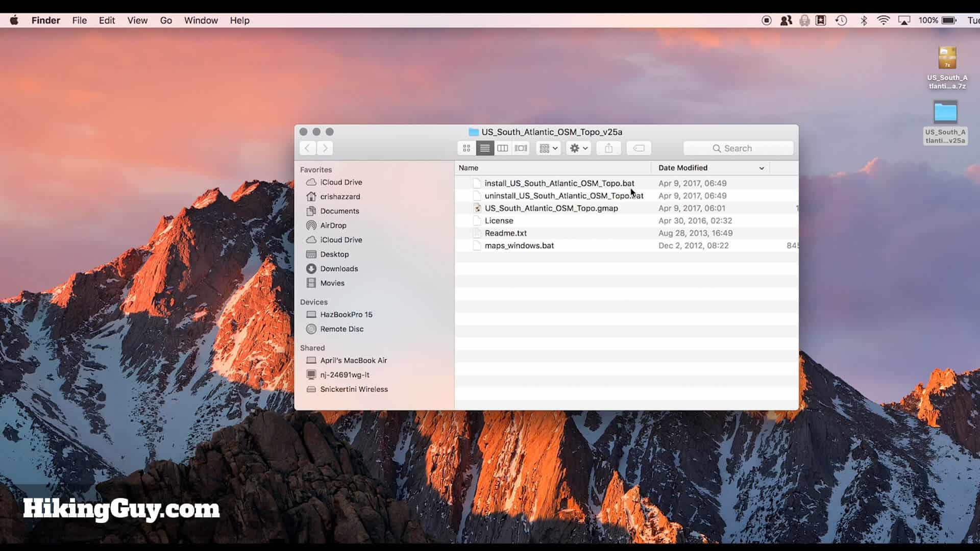Click in the Finder Search field

click(x=738, y=148)
